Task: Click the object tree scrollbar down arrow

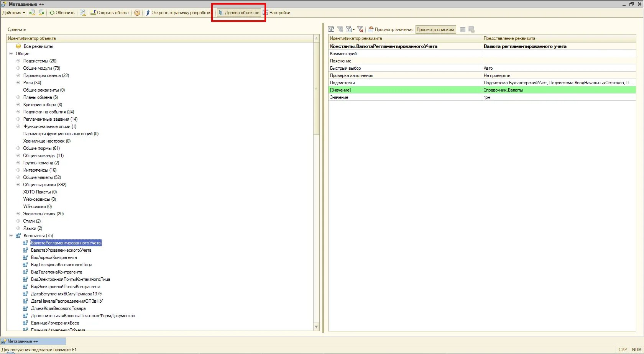Action: click(316, 327)
